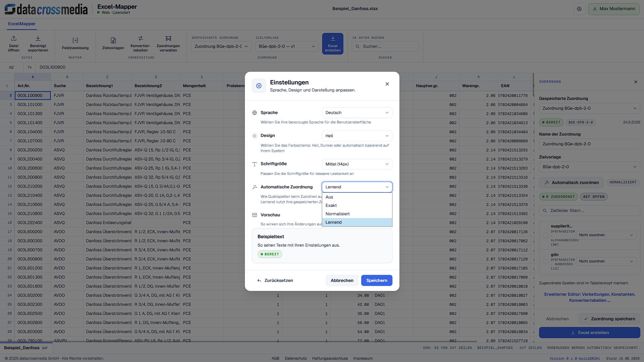This screenshot has width=644, height=362.
Task: Click the Zurücksetzen reset button
Action: [x=275, y=281]
